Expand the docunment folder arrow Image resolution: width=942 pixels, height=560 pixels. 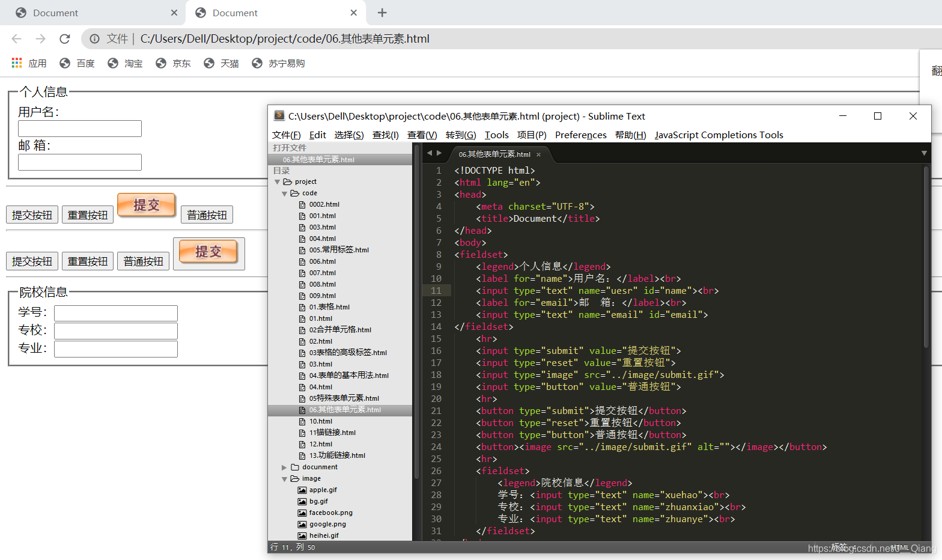pos(284,467)
